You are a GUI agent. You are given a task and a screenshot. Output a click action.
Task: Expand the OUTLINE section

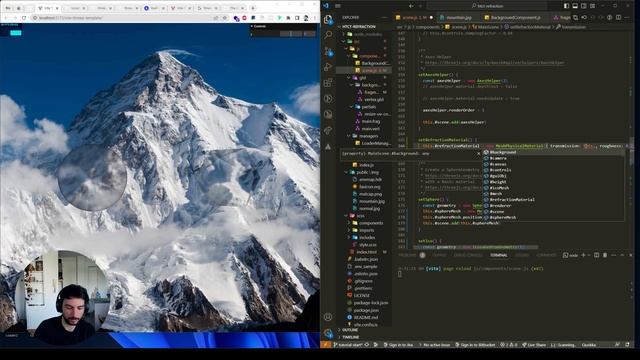pos(350,330)
